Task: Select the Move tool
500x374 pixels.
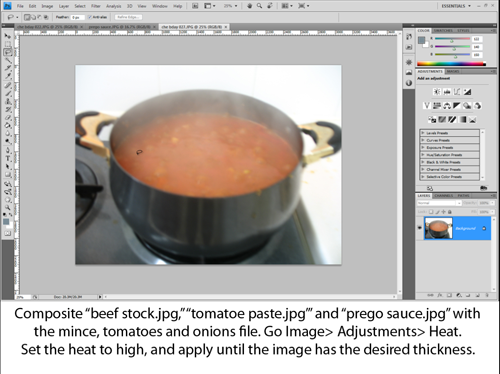Action: tap(7, 36)
